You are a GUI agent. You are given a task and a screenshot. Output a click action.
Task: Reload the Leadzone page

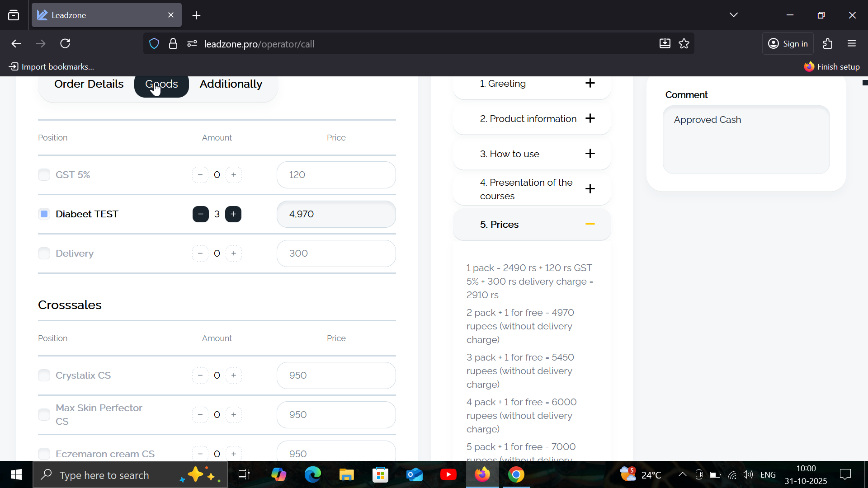(66, 44)
